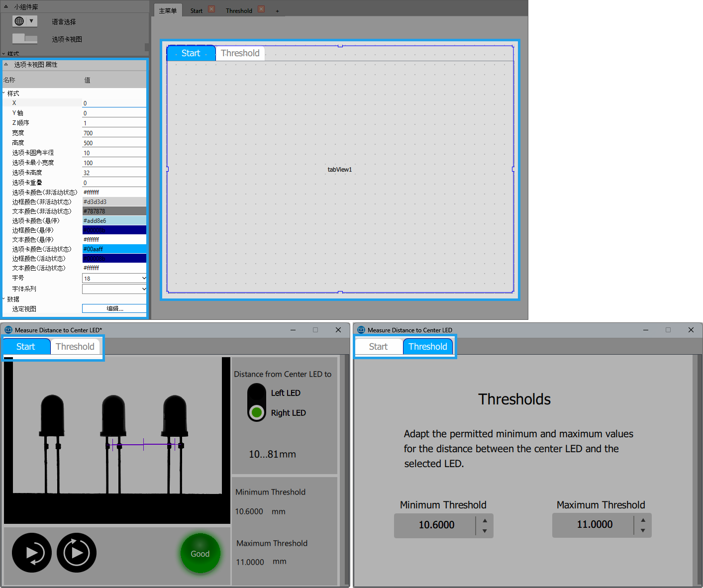Close the Start editor tab
The image size is (703, 588).
[x=211, y=9]
